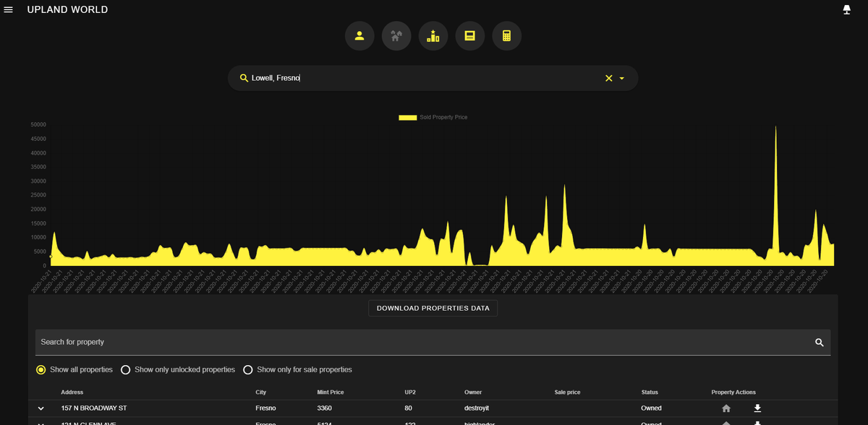Open the player profile icon button
868x425 pixels.
point(359,35)
